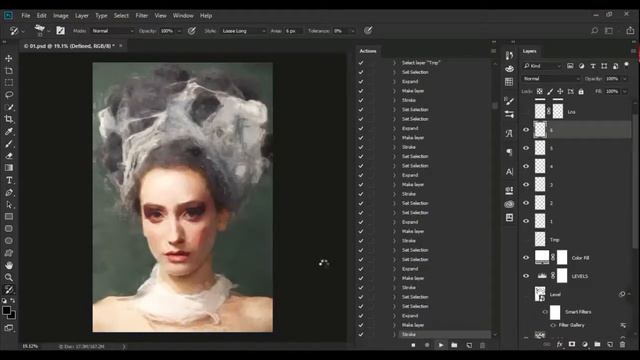Hide layer 1 with its eye icon

[526, 221]
